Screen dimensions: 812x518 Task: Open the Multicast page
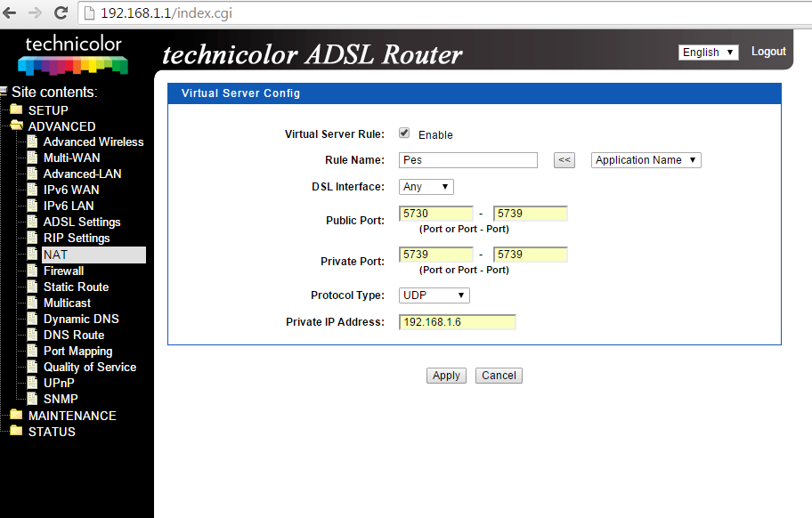67,303
